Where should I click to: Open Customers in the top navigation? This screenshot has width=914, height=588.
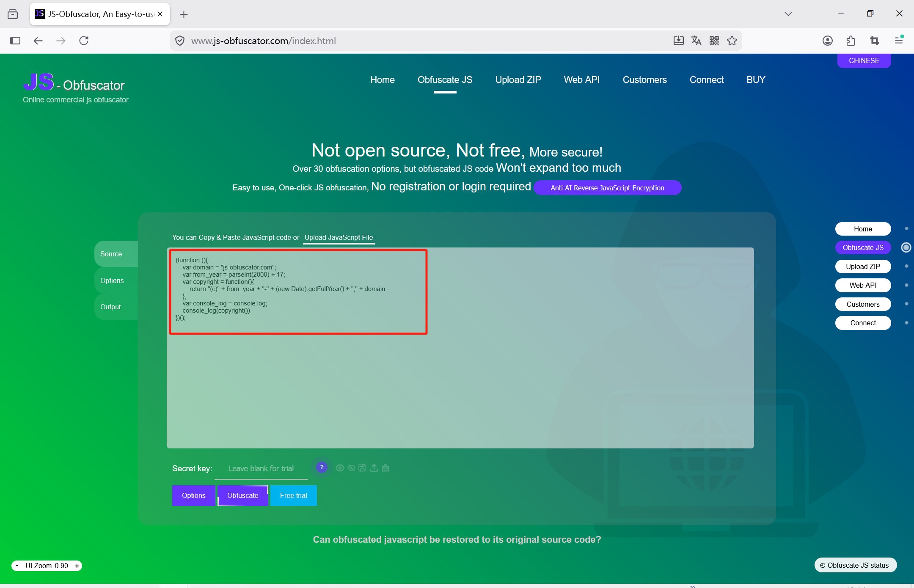(645, 80)
